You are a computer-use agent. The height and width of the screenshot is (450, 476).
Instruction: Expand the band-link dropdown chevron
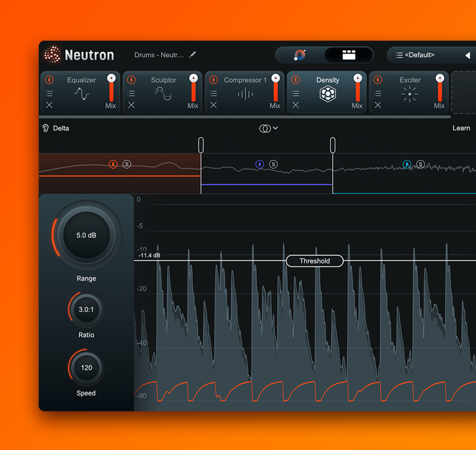(275, 128)
